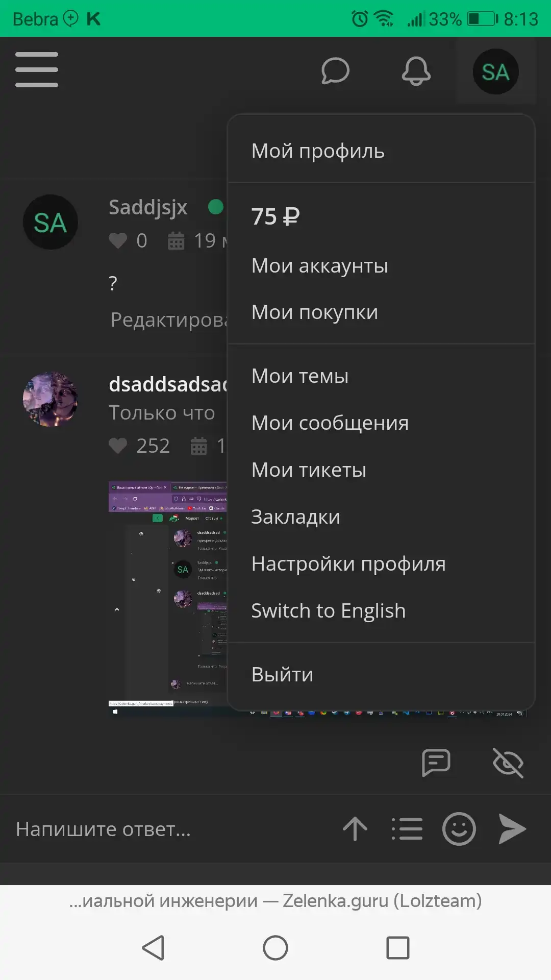Click the comment bubble icon under the post
The image size is (551, 980).
tap(436, 763)
